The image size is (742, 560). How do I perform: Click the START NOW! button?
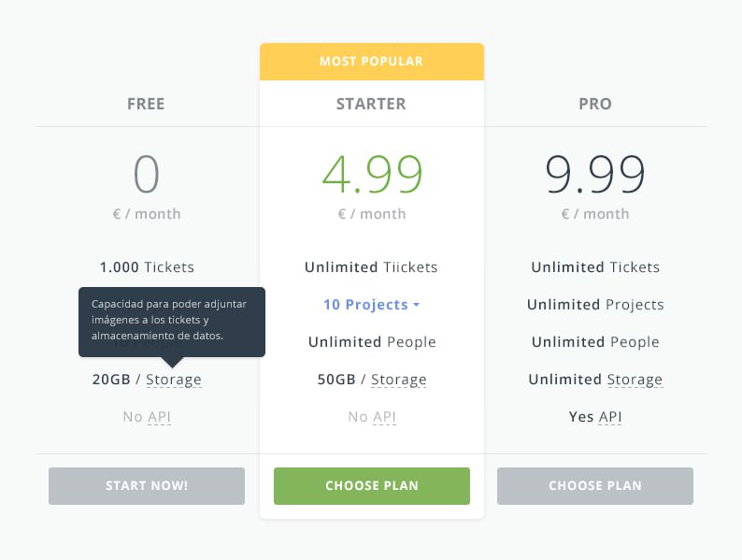tap(147, 486)
